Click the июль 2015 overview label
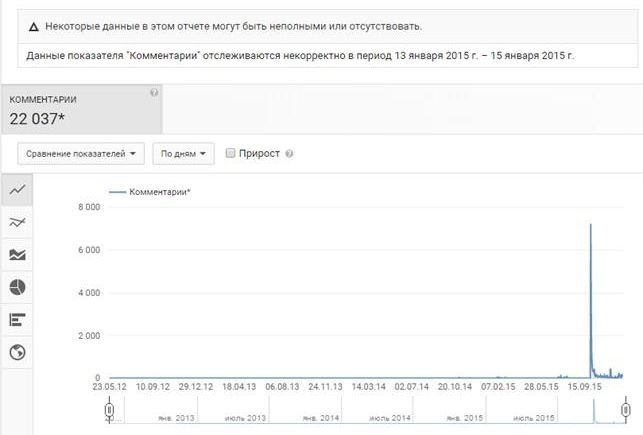Viewport: 643px width, 435px height. [x=534, y=418]
